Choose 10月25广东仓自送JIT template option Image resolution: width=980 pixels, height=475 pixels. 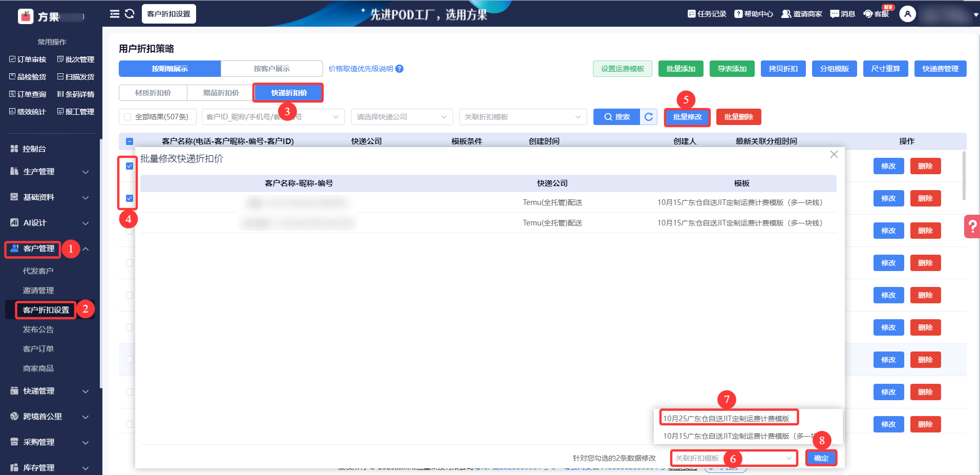coord(728,418)
